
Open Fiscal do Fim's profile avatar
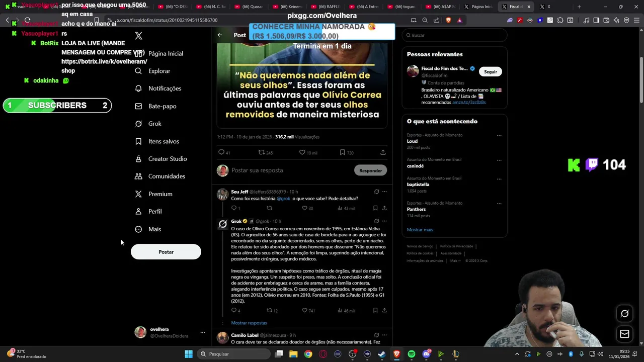pyautogui.click(x=413, y=71)
